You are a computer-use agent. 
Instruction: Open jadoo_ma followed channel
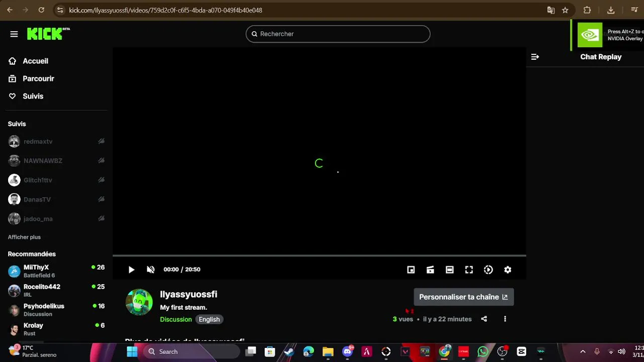click(x=56, y=219)
